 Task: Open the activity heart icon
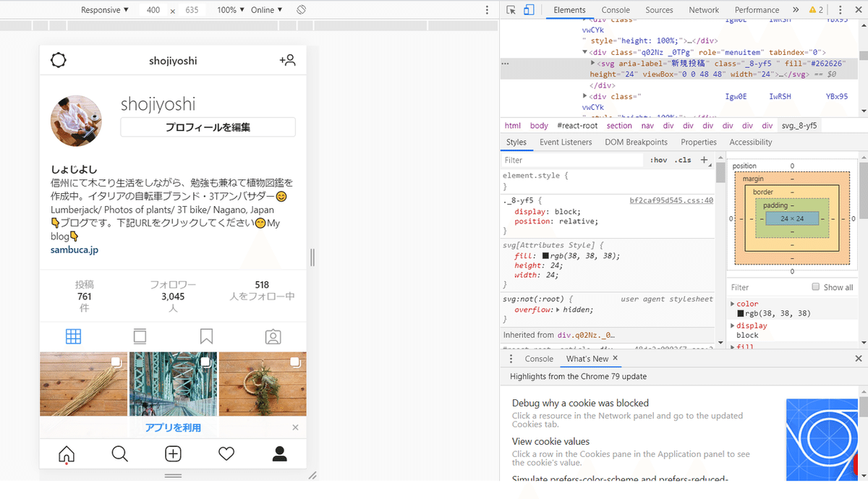[226, 453]
